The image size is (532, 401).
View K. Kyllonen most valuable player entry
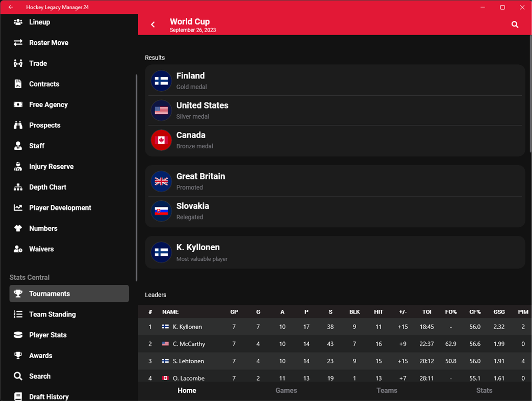point(335,252)
